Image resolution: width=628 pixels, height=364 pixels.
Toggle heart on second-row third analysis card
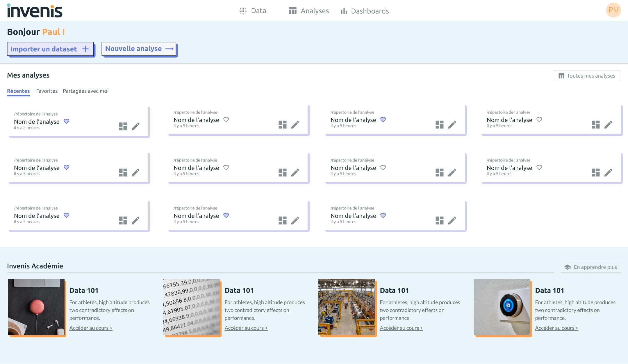point(383,167)
